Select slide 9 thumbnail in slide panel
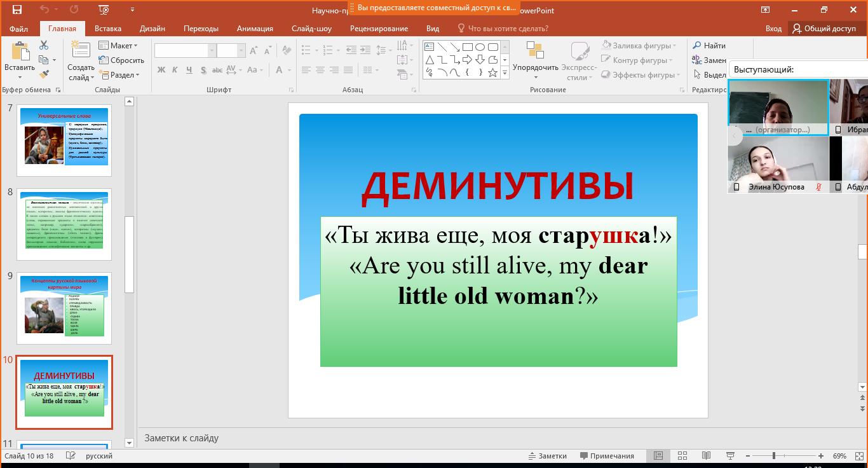 [x=64, y=308]
